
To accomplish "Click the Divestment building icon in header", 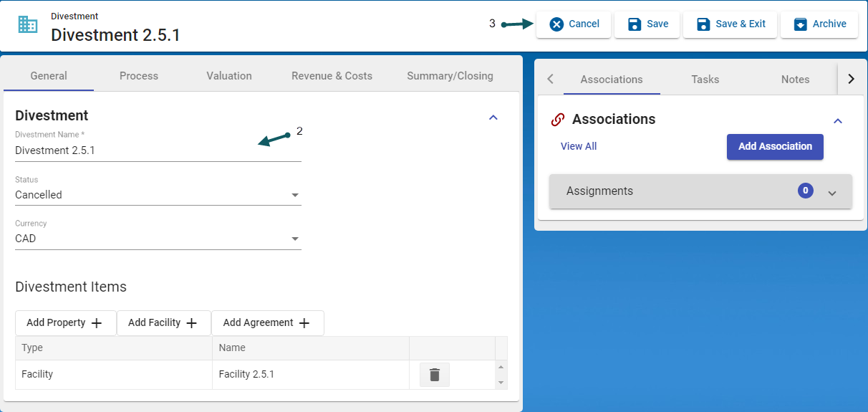I will coord(28,24).
